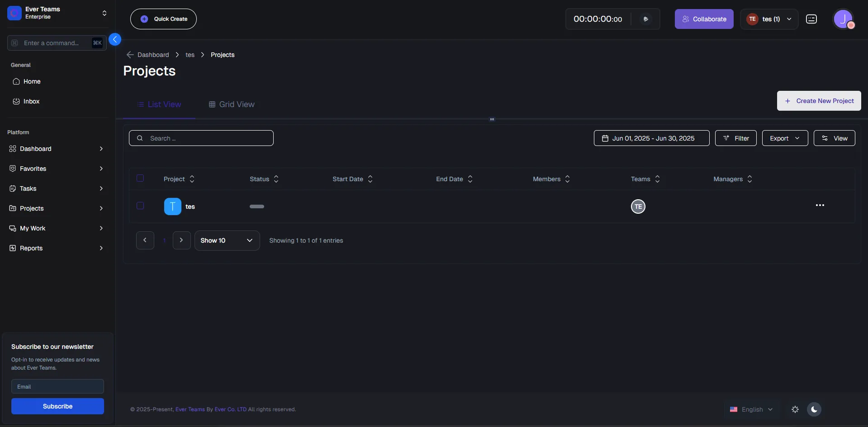Viewport: 868px width, 427px height.
Task: Click the TE team avatar in the table
Action: coord(638,206)
